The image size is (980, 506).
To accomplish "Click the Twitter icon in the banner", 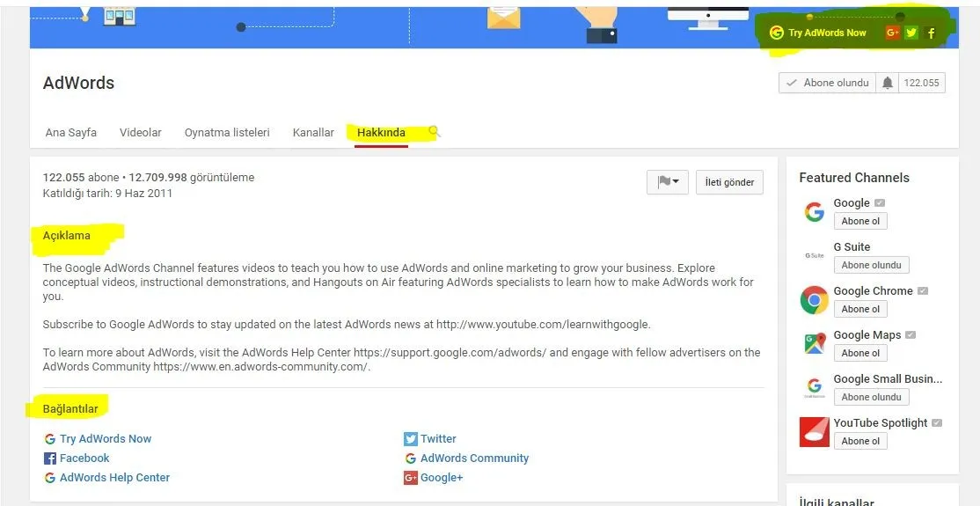I will pyautogui.click(x=911, y=33).
